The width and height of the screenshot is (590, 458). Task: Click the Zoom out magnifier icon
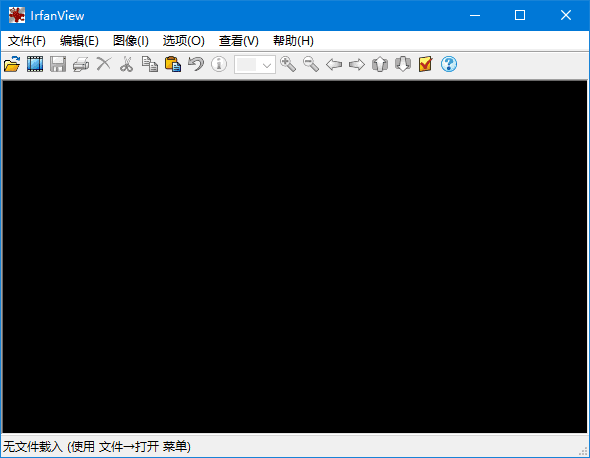point(311,64)
